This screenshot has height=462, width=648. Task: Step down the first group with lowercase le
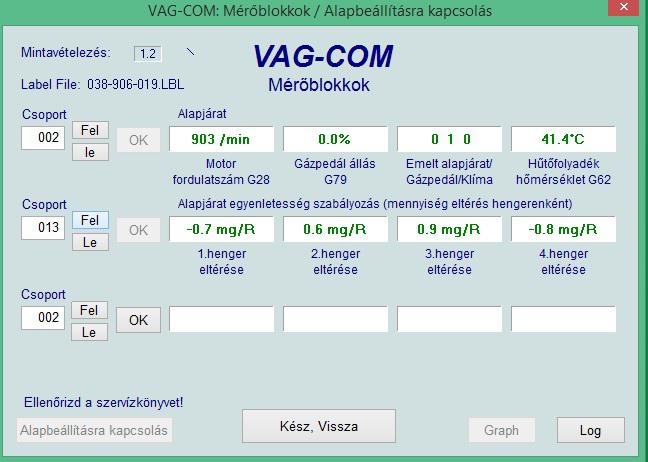tap(90, 152)
